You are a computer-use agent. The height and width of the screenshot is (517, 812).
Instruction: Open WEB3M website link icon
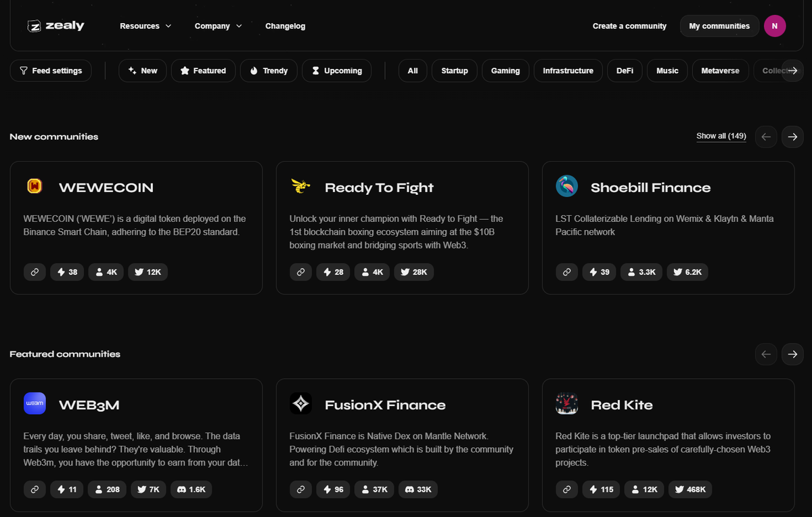coord(35,489)
